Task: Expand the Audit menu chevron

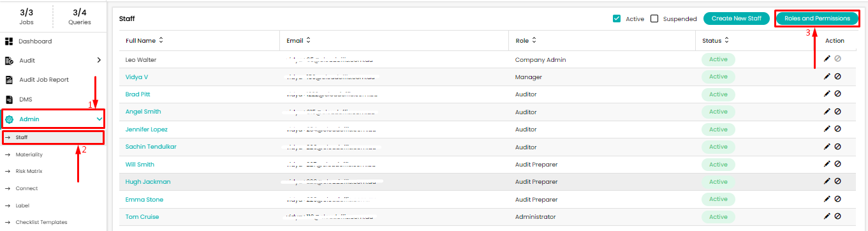Action: (x=99, y=61)
